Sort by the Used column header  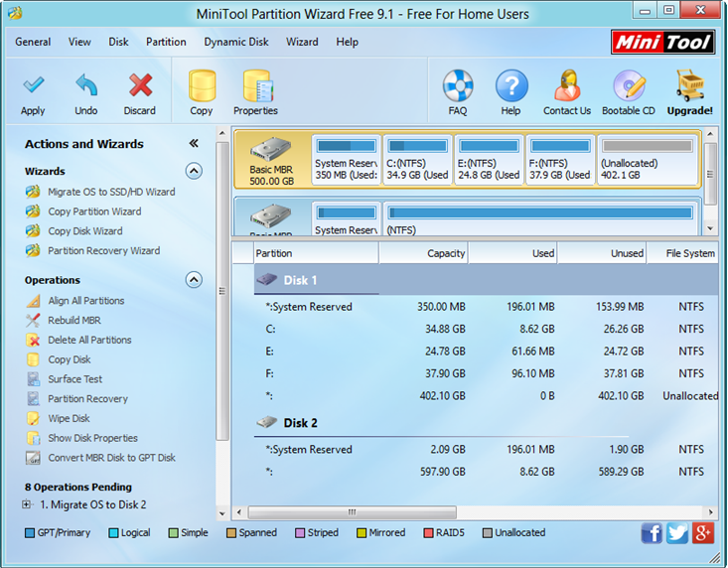[x=513, y=253]
